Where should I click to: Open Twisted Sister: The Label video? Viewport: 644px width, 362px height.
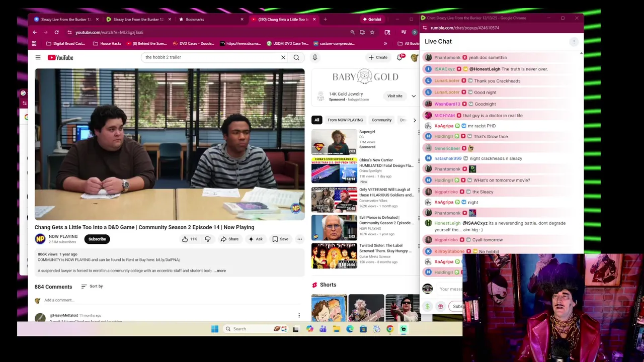tap(334, 256)
